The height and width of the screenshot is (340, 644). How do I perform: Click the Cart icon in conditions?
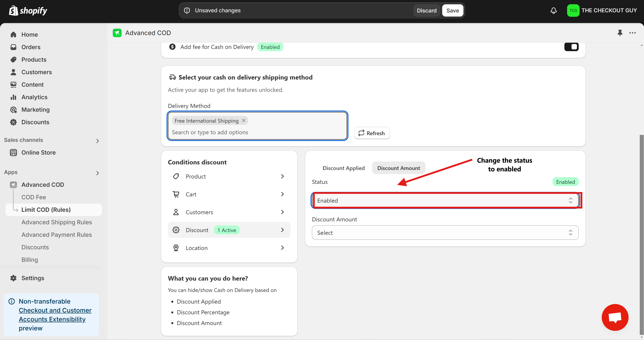(x=176, y=194)
